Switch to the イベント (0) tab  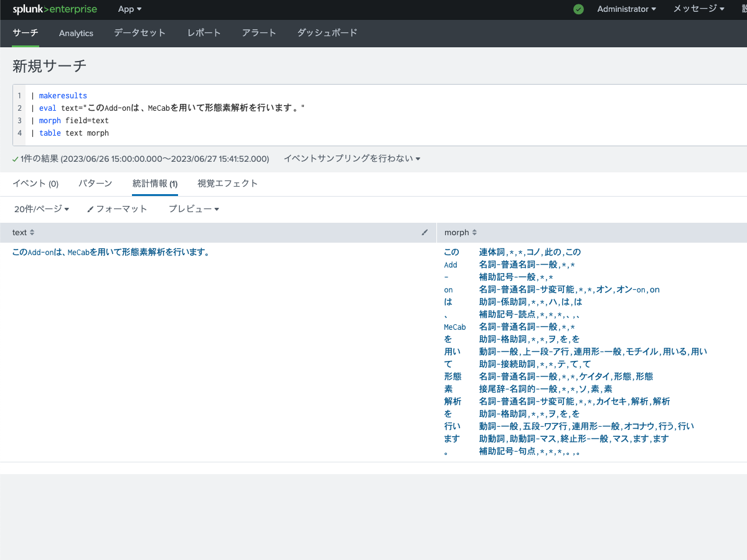[35, 184]
